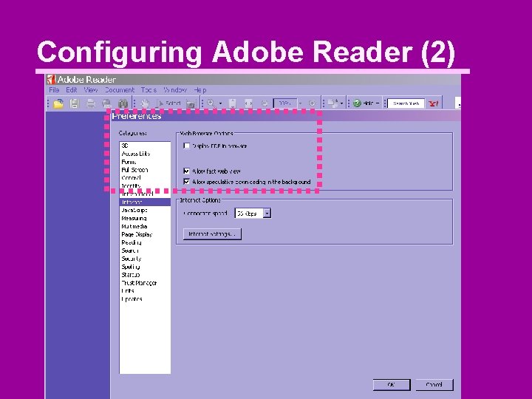Open the zoom tool dropdown arrow
This screenshot has height=399, width=532.
pyautogui.click(x=220, y=103)
